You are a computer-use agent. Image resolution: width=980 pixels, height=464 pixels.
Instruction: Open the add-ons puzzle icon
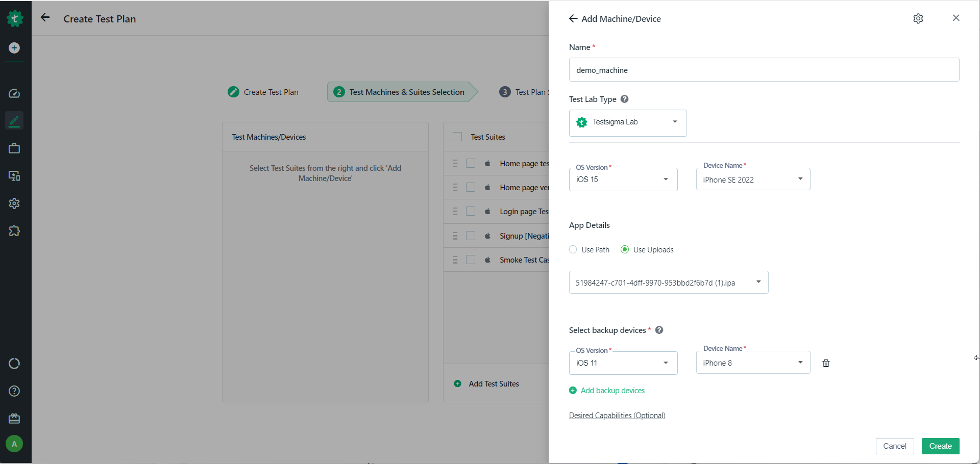point(14,231)
